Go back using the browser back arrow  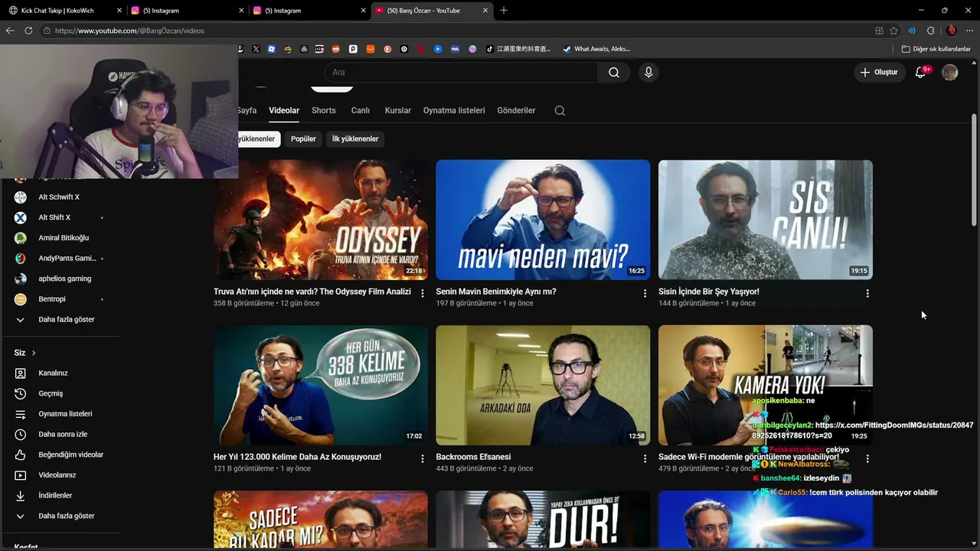(x=10, y=31)
